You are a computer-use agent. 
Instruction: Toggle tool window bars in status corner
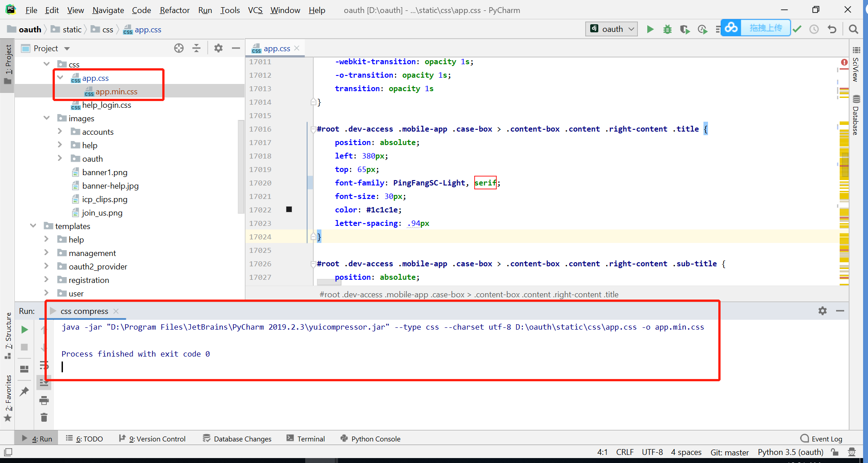[x=8, y=452]
